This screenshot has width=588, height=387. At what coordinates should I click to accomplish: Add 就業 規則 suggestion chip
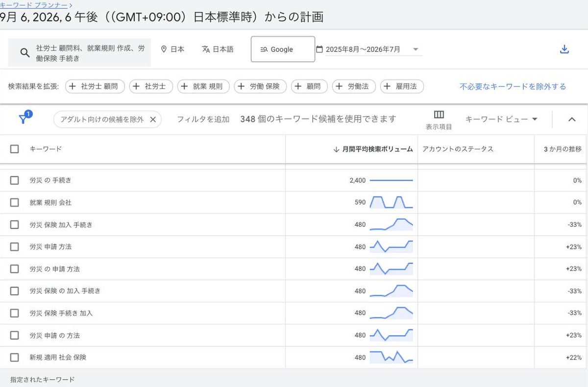[203, 87]
